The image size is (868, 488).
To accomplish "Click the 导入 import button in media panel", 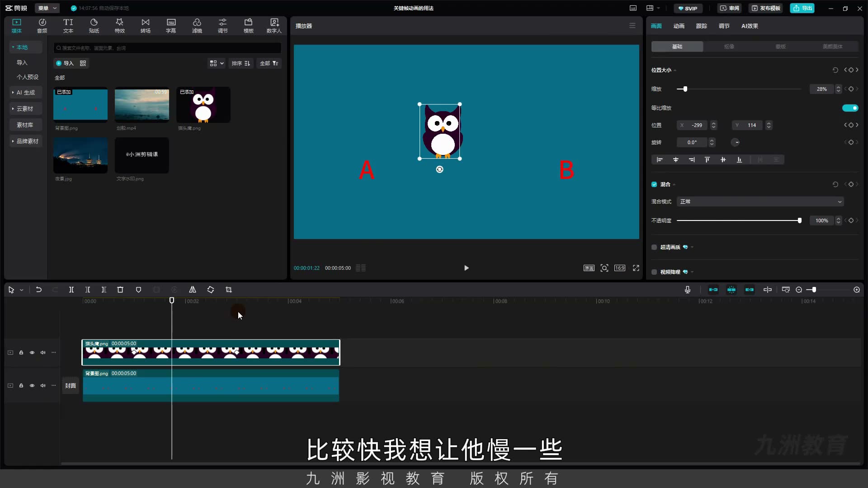I will click(x=64, y=63).
